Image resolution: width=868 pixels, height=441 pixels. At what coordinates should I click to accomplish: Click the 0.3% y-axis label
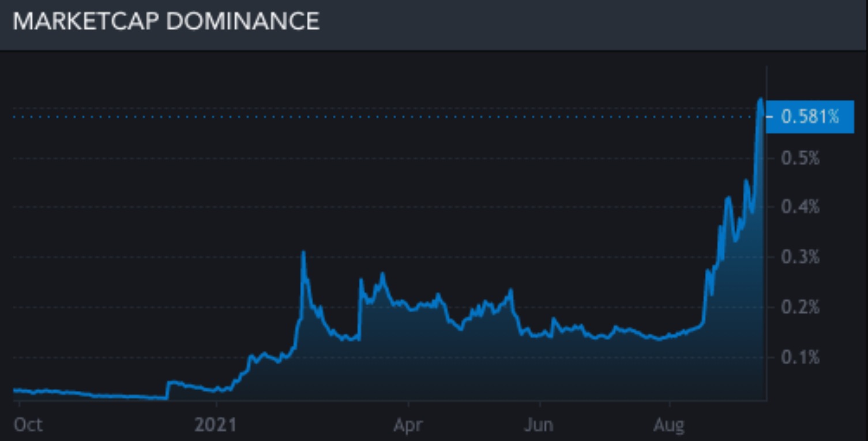[x=801, y=257]
